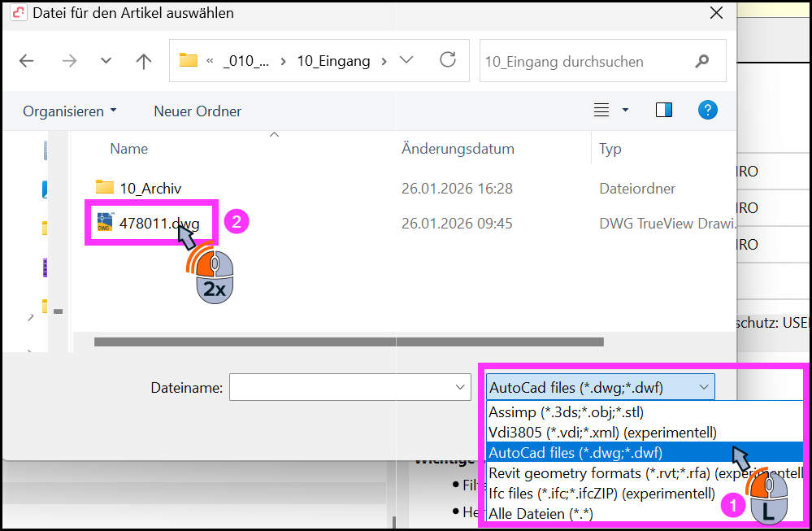The height and width of the screenshot is (531, 812).
Task: Refresh the 10_Eingang folder view
Action: tap(447, 60)
